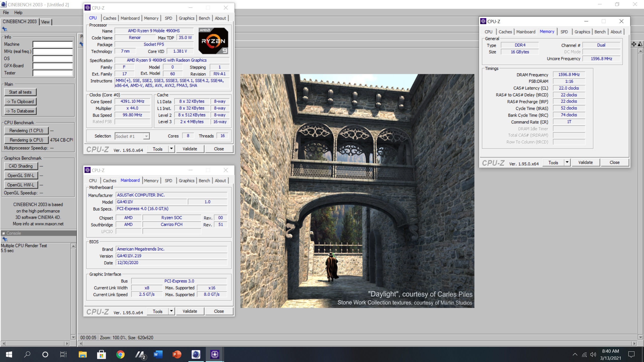Open the volume control in system tray
This screenshot has width=644, height=362.
pos(593,355)
